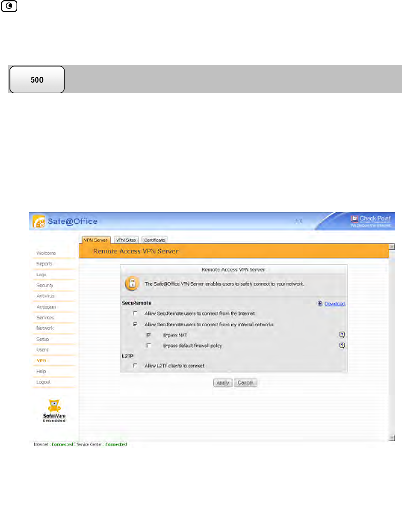
Task: Open the Help menu item
Action: click(x=41, y=371)
